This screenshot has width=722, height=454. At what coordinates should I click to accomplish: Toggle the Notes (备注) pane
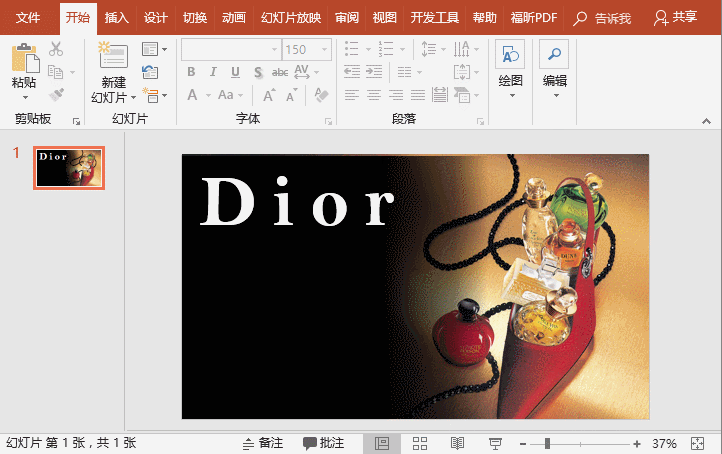pyautogui.click(x=263, y=443)
